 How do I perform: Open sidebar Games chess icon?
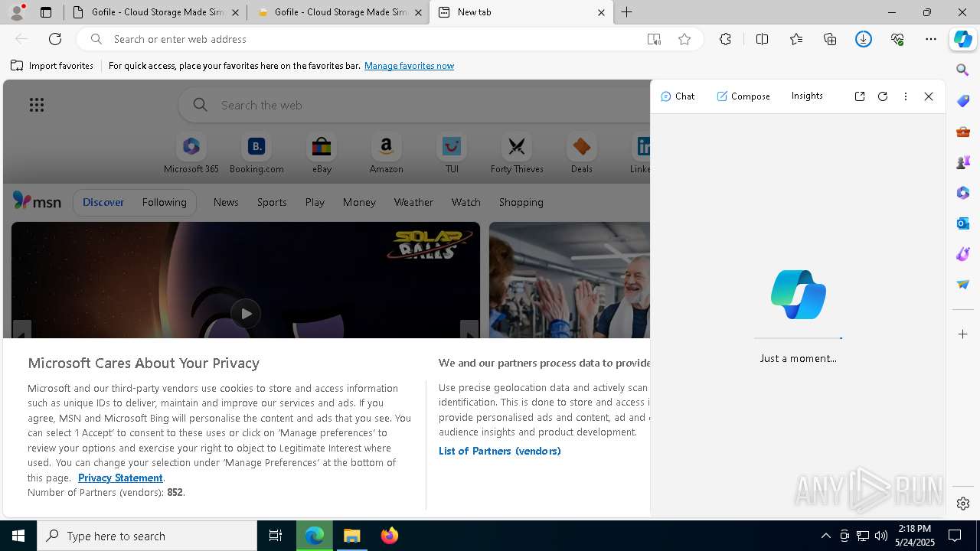point(963,162)
